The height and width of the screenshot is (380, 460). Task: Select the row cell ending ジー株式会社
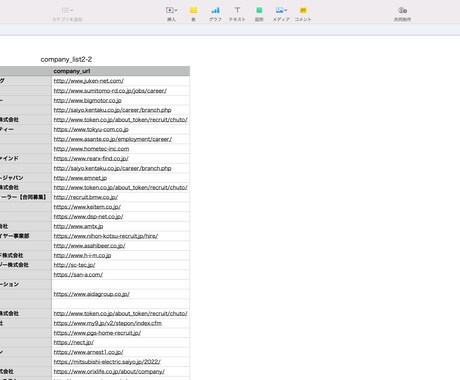[26, 265]
